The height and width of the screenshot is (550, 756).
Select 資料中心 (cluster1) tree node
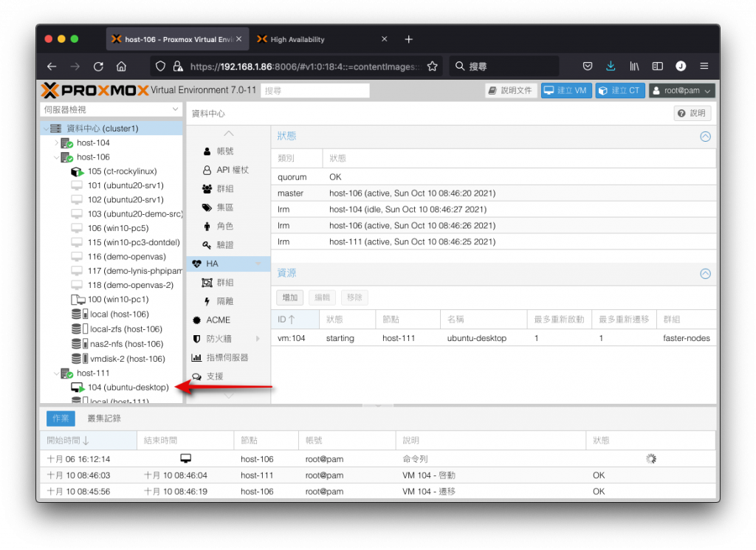tap(111, 128)
